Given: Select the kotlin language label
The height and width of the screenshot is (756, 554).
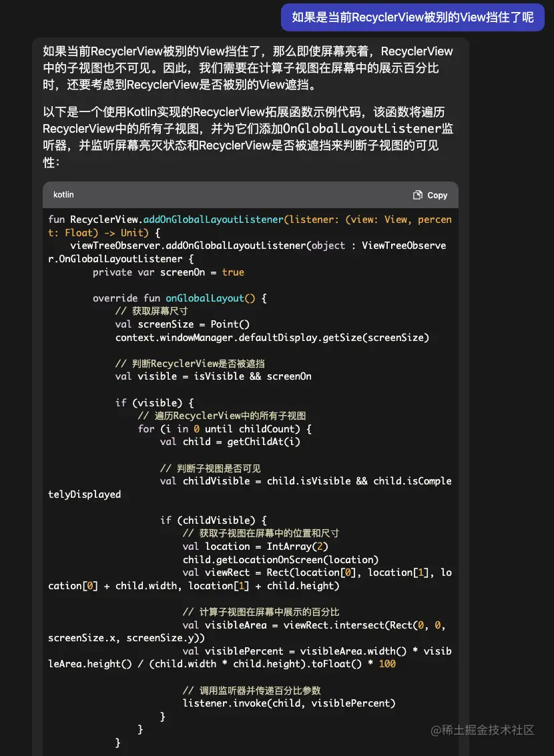Looking at the screenshot, I should coord(63,195).
